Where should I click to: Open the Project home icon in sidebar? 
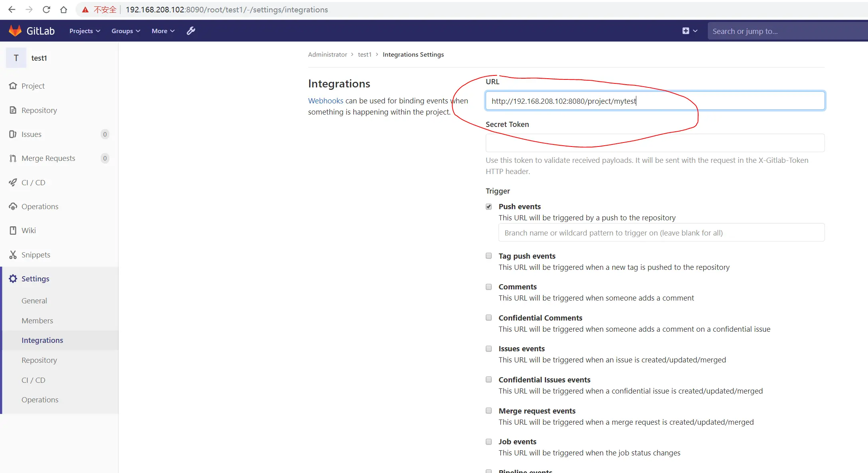13,86
